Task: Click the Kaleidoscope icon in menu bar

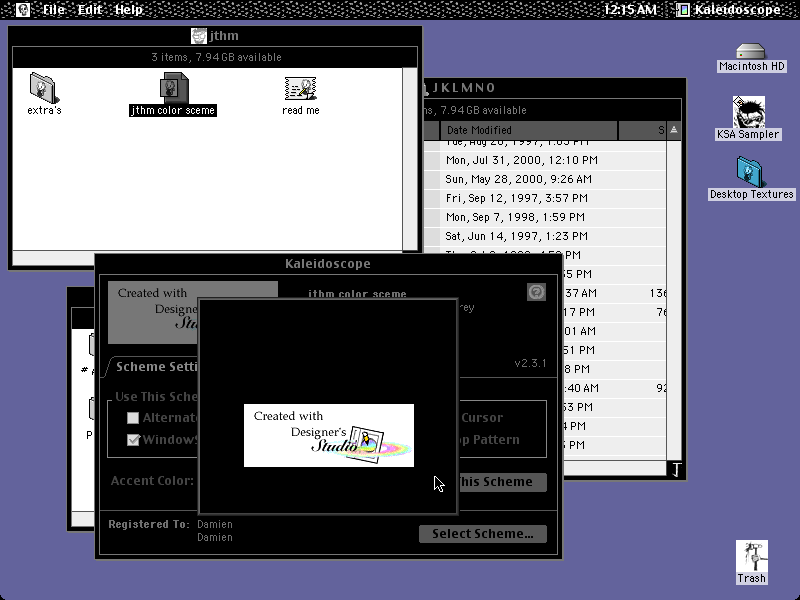Action: (x=683, y=9)
